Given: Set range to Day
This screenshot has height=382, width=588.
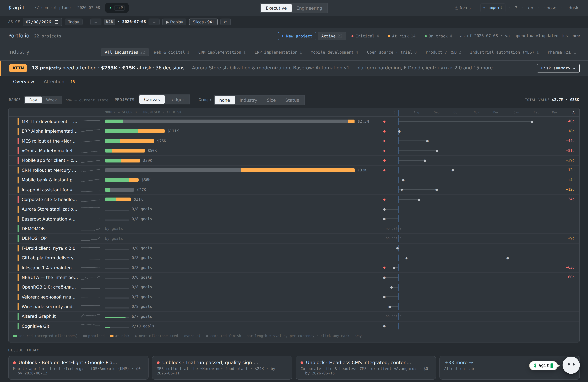Looking at the screenshot, I should coord(33,100).
